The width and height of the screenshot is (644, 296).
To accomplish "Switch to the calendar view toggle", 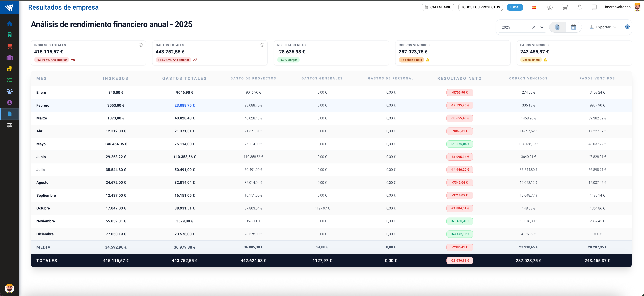I will tap(574, 27).
